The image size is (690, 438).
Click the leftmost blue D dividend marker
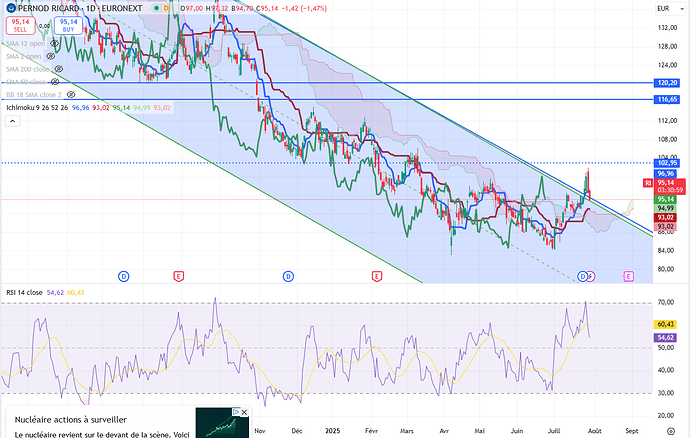click(124, 274)
